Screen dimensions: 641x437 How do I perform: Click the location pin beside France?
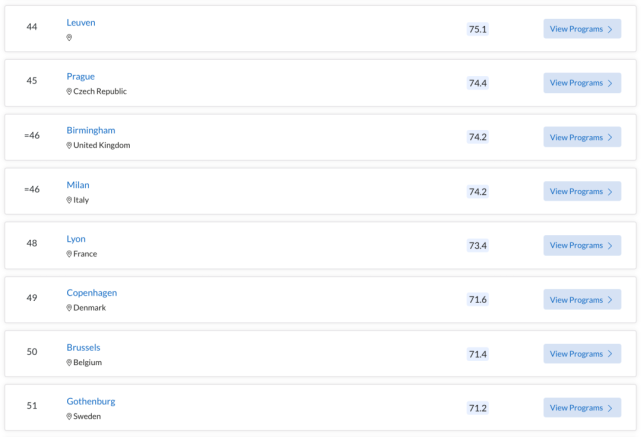tap(69, 254)
